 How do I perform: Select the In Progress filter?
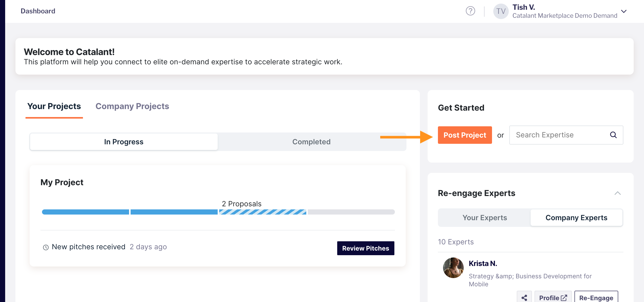pos(124,142)
